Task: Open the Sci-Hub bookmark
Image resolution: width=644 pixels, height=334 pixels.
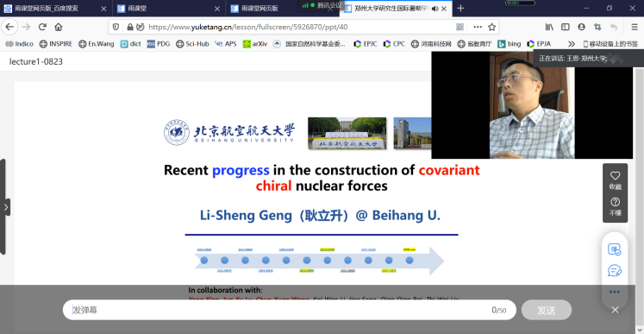Action: coord(192,44)
